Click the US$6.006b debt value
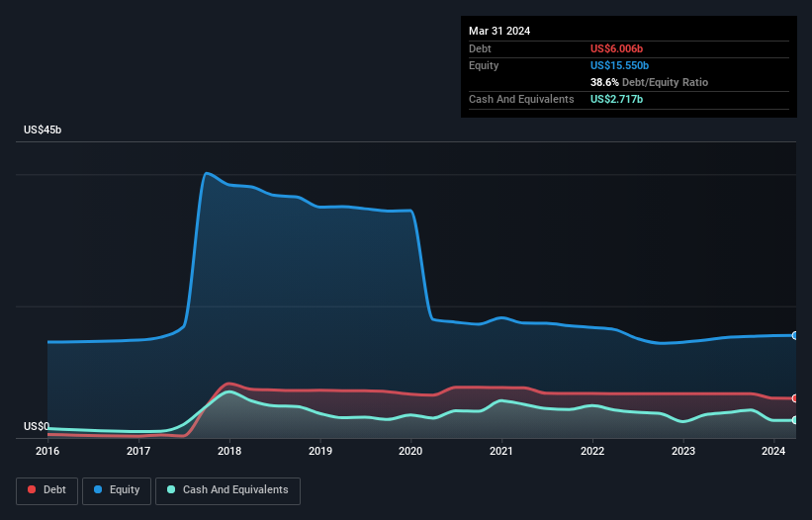The image size is (812, 520). coord(616,48)
